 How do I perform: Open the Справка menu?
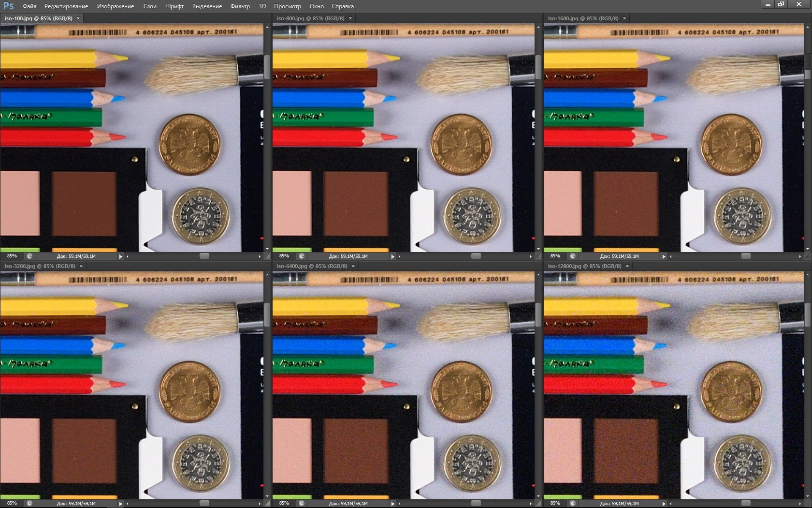[343, 6]
